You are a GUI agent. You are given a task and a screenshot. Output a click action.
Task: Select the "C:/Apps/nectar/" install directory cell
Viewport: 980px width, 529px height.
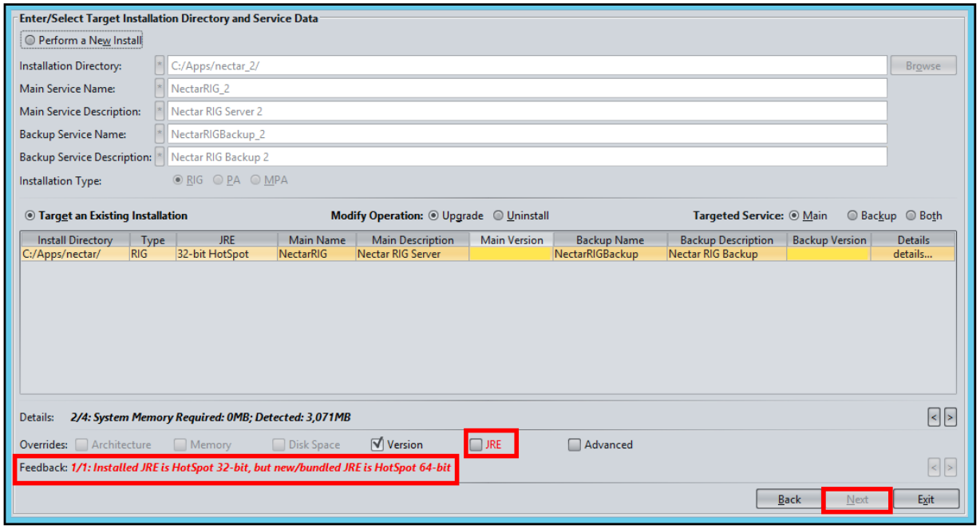75,254
